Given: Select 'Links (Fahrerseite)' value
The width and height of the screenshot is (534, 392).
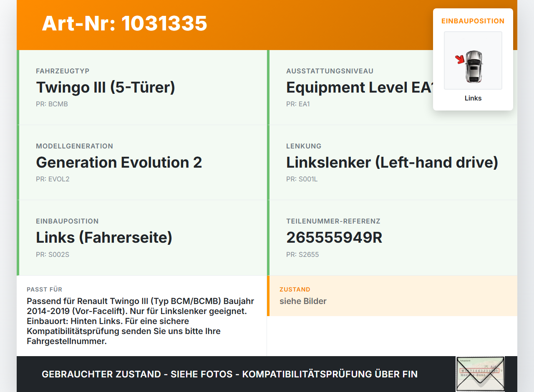Looking at the screenshot, I should pyautogui.click(x=104, y=238).
